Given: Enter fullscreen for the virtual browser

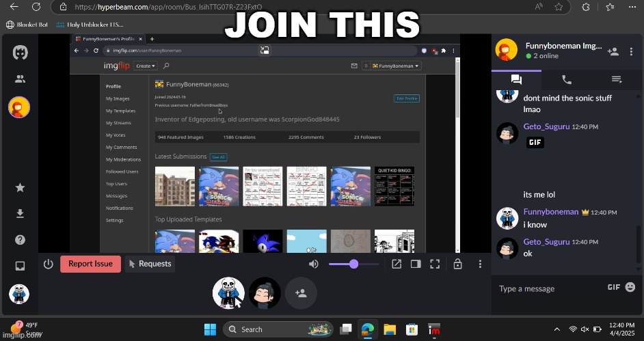Looking at the screenshot, I should (x=435, y=264).
